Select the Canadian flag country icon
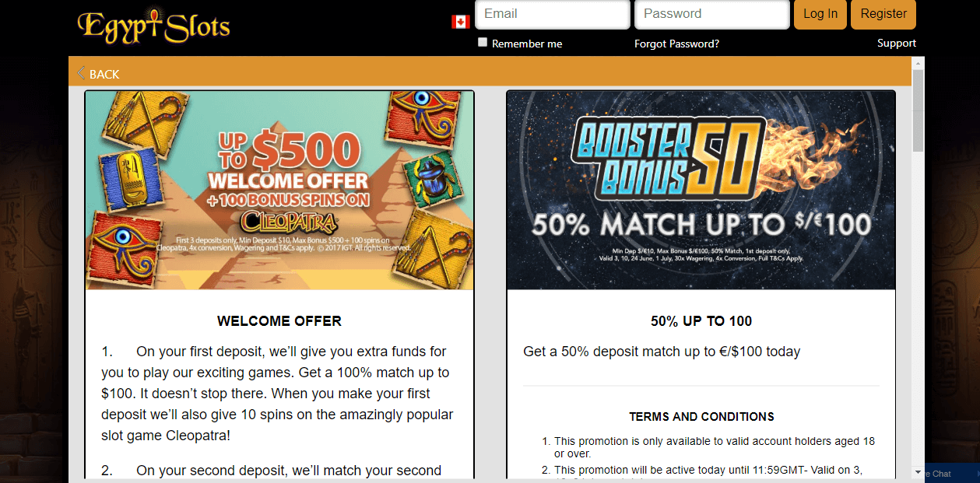 click(x=460, y=22)
